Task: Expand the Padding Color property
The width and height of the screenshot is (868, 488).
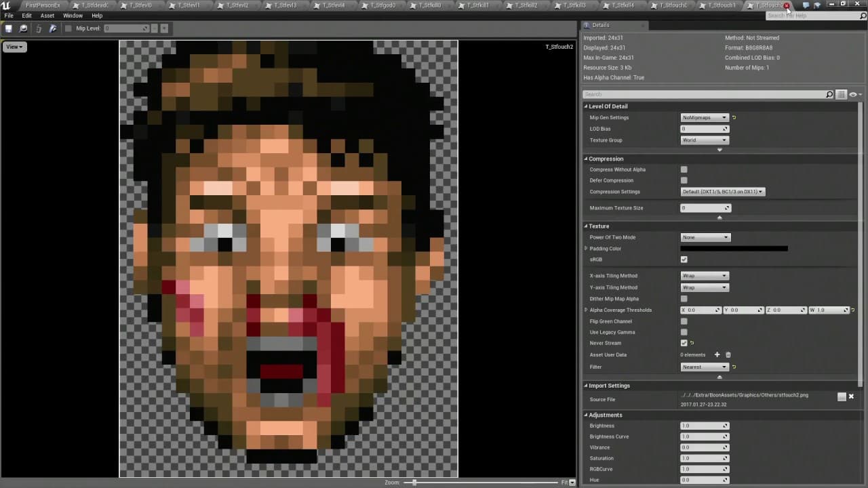Action: [586, 249]
